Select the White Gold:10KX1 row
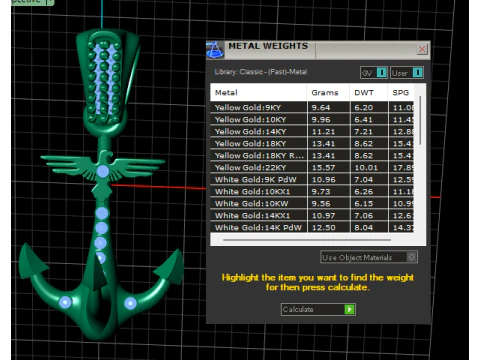Viewport: 480px width, 360px height. 312,191
